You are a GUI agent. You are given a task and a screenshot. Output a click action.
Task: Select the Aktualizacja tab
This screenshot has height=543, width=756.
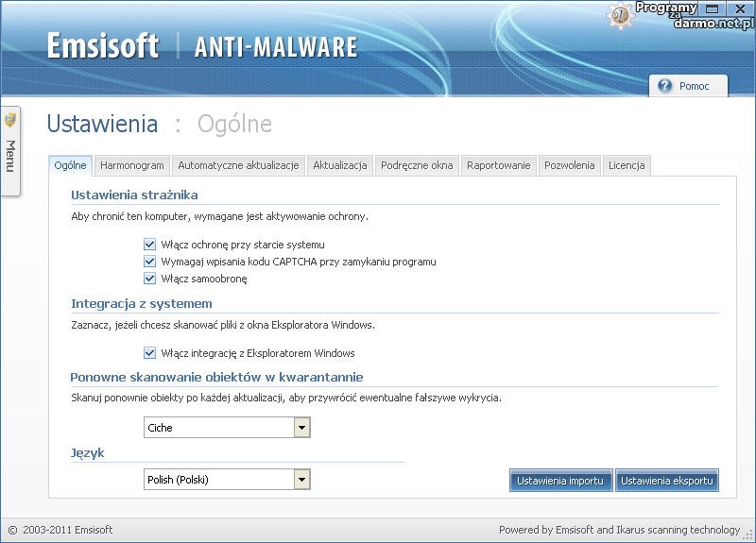pyautogui.click(x=339, y=165)
